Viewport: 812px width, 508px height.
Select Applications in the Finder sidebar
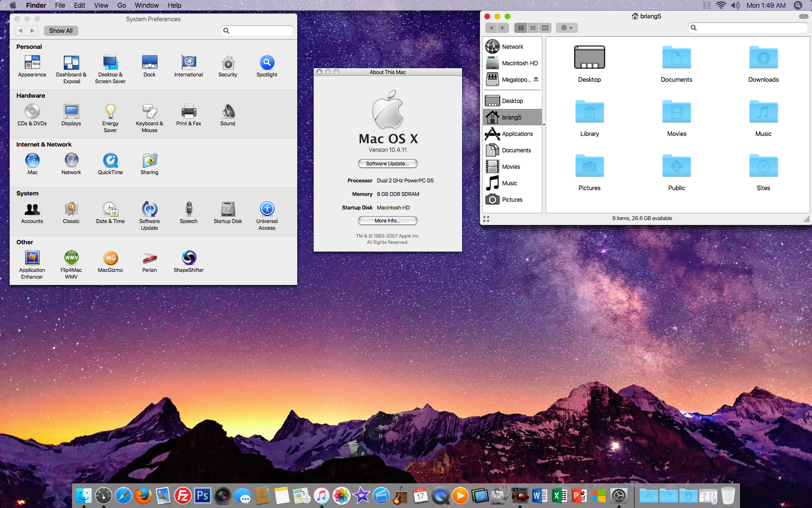[x=512, y=134]
